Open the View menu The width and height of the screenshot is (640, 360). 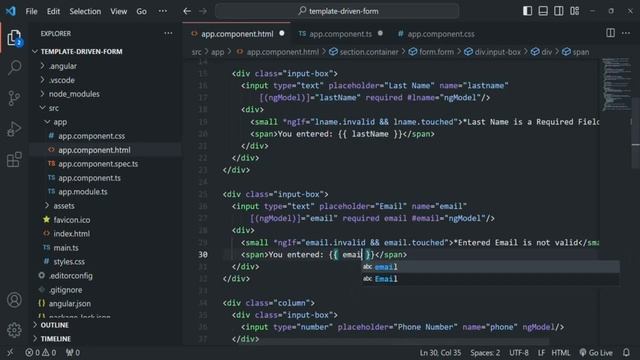click(118, 11)
